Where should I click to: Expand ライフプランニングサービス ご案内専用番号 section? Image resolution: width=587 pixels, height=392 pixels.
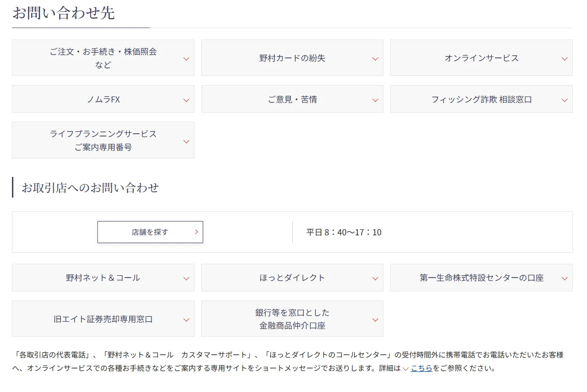[103, 140]
